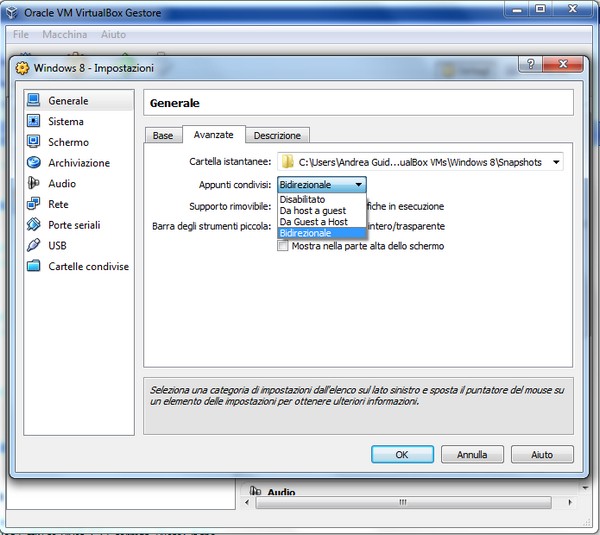Open the Macchina menu
The height and width of the screenshot is (535, 600).
[65, 34]
